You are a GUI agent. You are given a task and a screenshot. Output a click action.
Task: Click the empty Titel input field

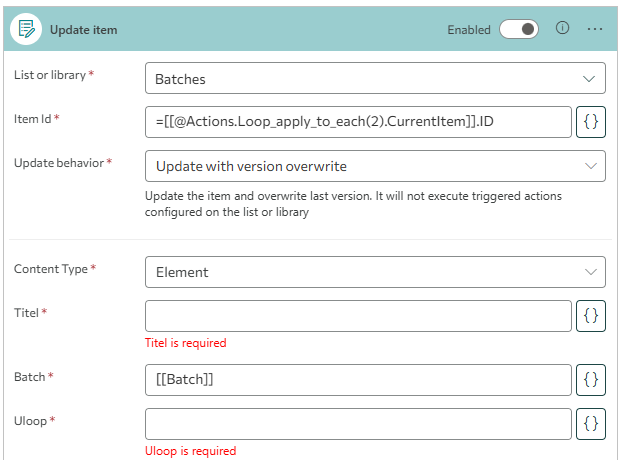pos(358,315)
